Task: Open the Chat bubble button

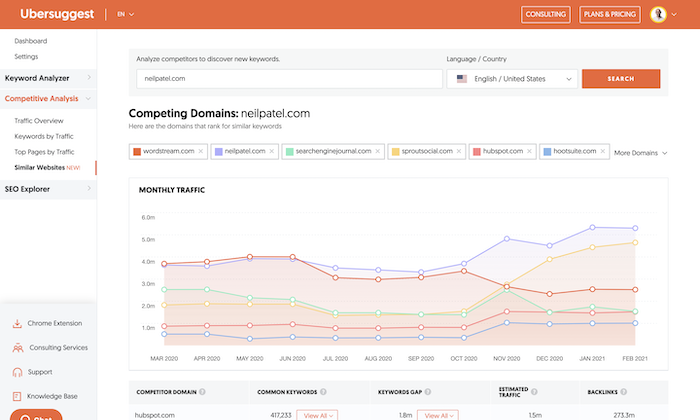Action: pos(36,415)
